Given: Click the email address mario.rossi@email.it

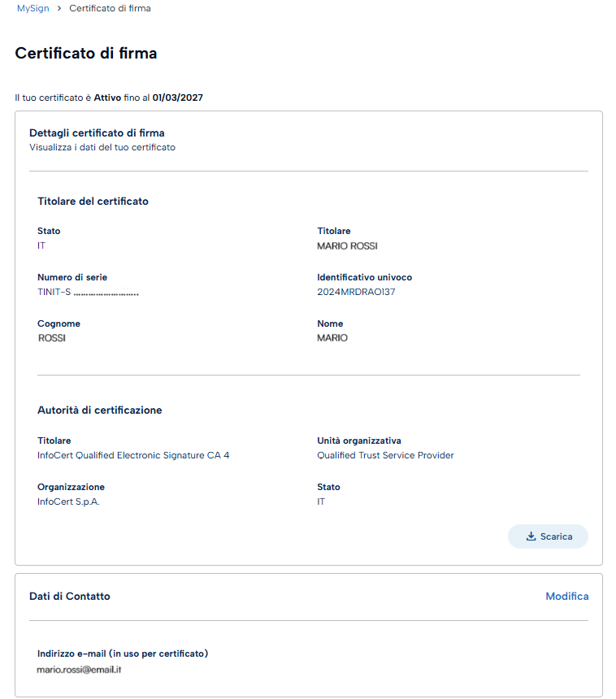Looking at the screenshot, I should [x=79, y=669].
